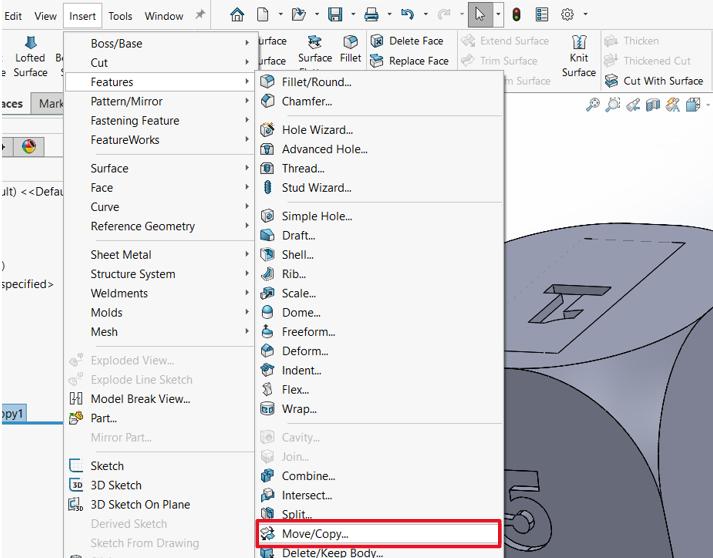Expand the Reference Geometry submenu
The image size is (713, 558).
(x=159, y=226)
